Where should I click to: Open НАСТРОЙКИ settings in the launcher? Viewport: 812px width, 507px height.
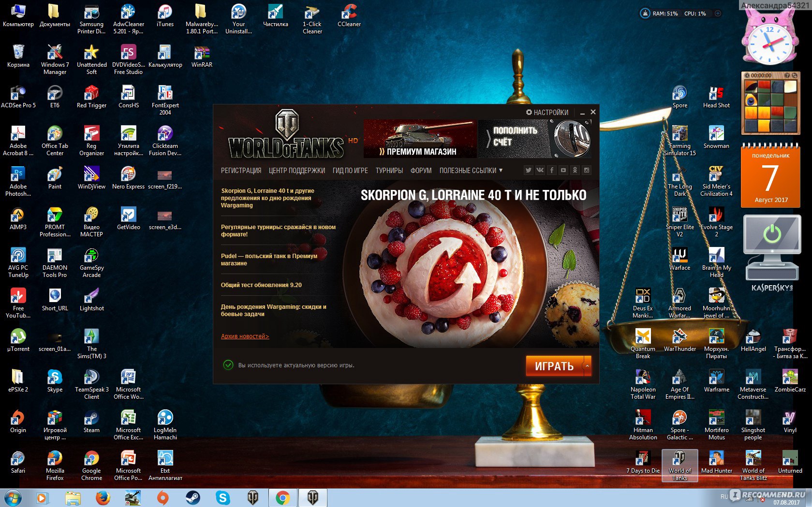click(x=547, y=112)
